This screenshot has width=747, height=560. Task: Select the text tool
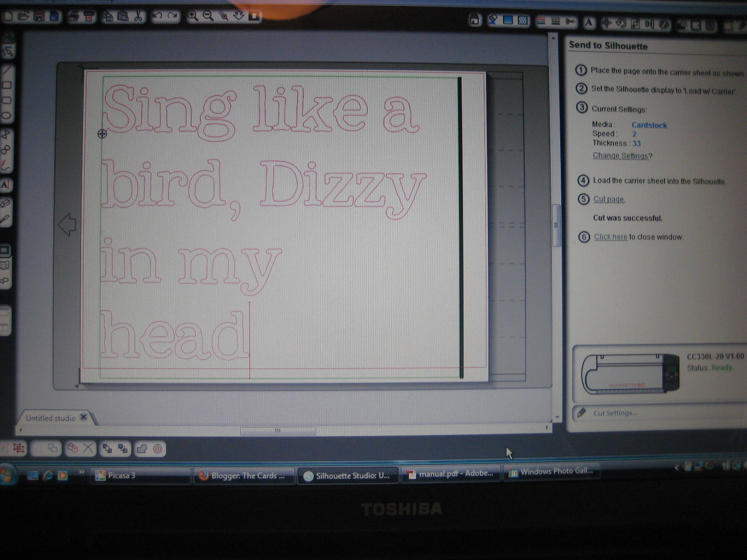tap(6, 185)
